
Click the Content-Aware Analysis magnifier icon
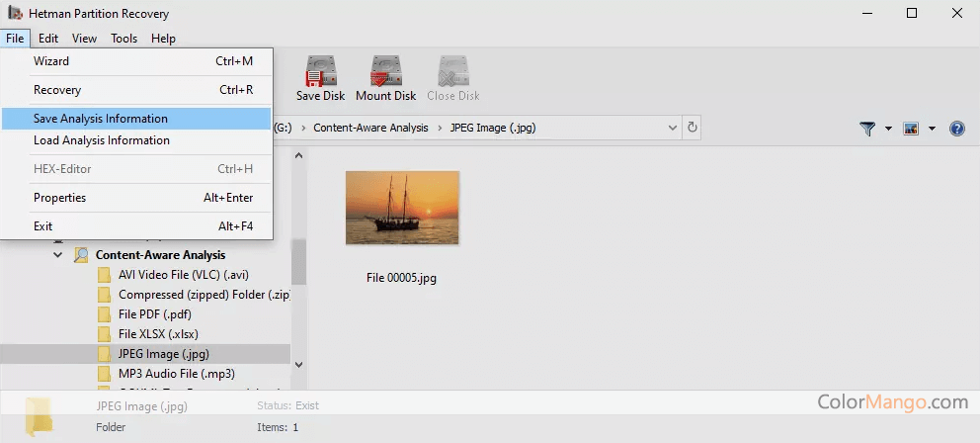point(81,255)
